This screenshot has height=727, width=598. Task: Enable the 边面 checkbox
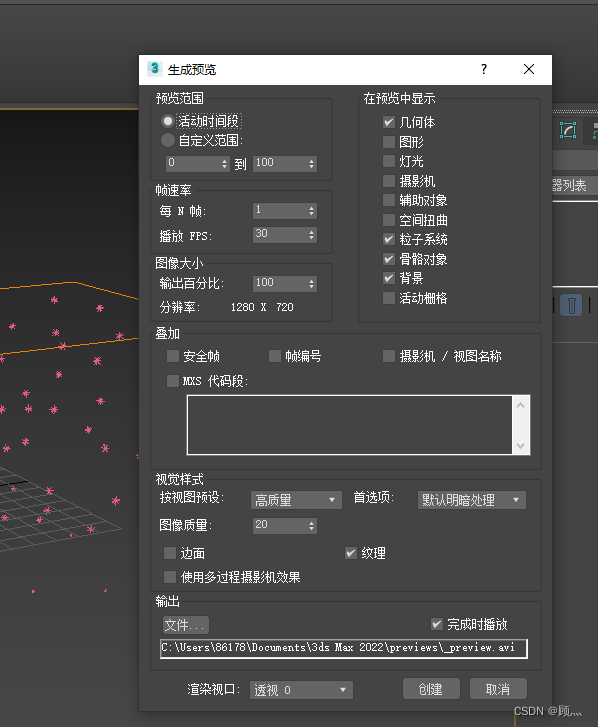pyautogui.click(x=170, y=553)
